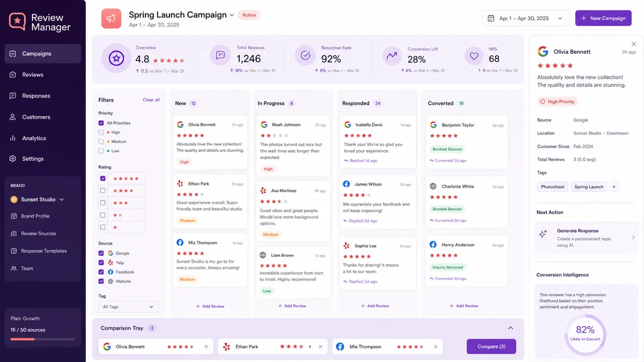The width and height of the screenshot is (644, 362).
Task: Click the Google icon on Noah Johnson card
Action: point(264,124)
